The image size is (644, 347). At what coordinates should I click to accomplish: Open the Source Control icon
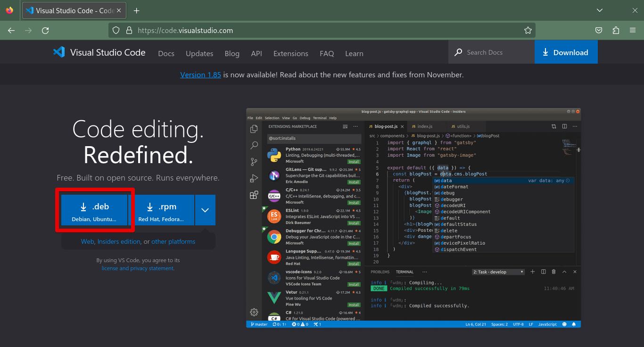[254, 162]
